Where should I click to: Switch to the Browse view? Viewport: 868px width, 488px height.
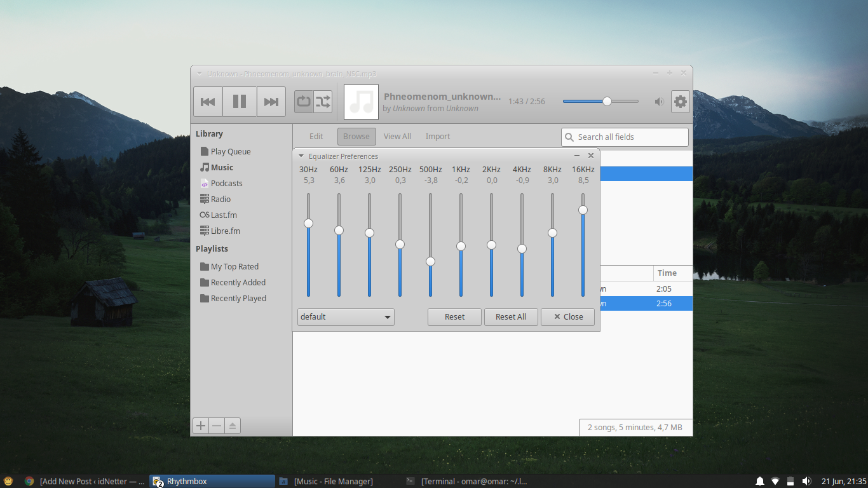pos(356,136)
